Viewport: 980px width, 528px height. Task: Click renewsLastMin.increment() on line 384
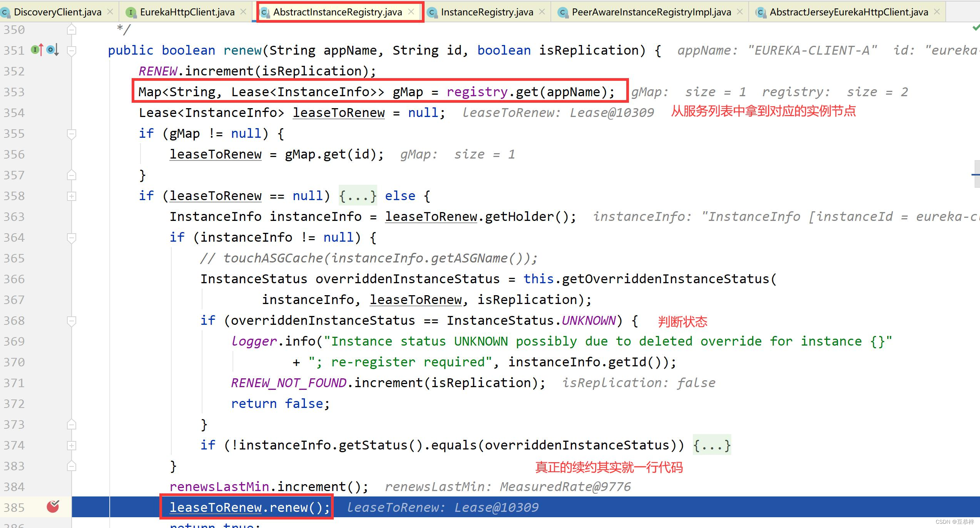tap(265, 487)
